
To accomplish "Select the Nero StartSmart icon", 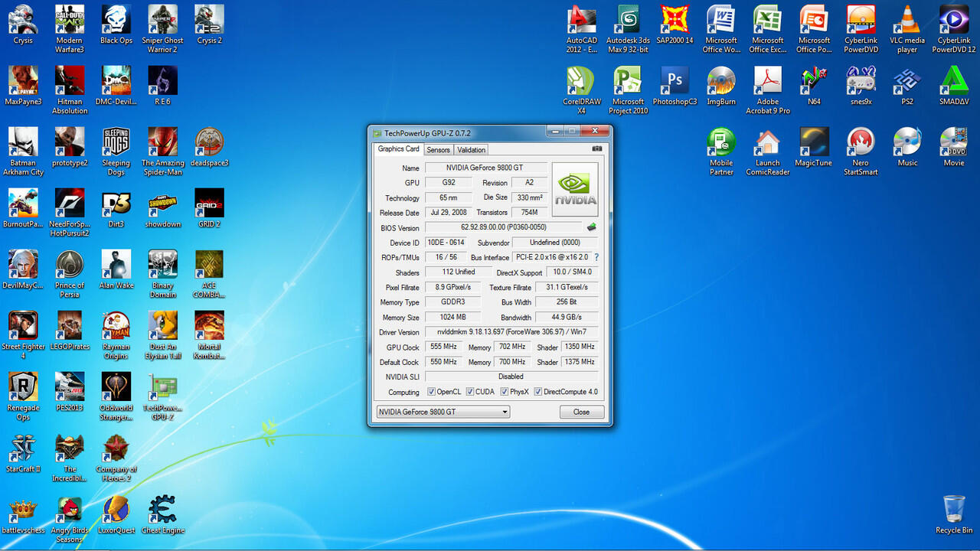I will [861, 152].
